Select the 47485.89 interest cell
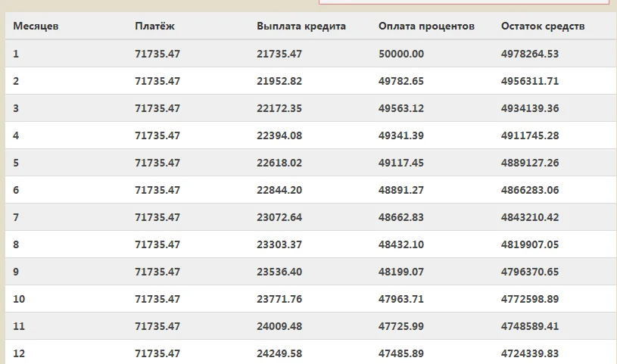 [401, 353]
